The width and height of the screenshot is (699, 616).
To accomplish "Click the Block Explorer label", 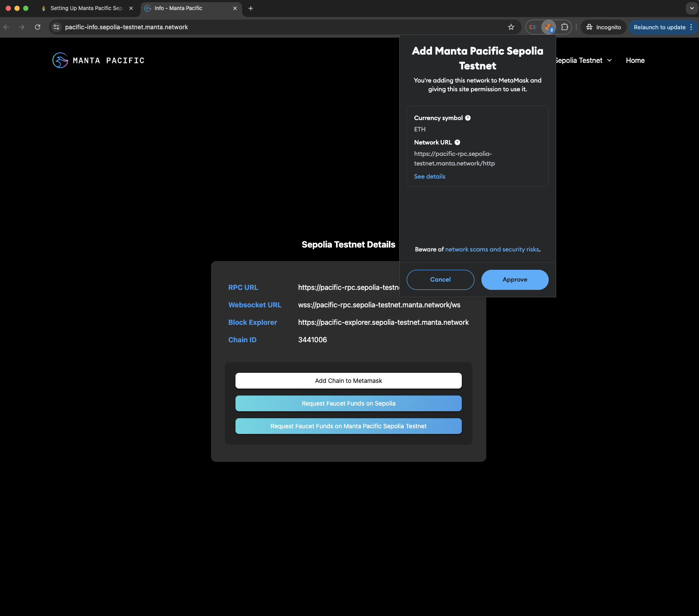I will 253,322.
